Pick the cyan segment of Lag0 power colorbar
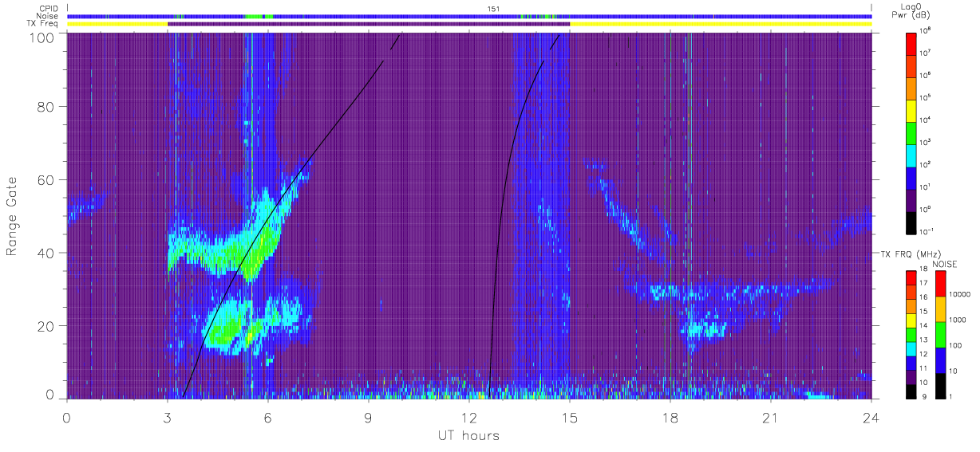Screen dimensions: 980x452 point(911,155)
